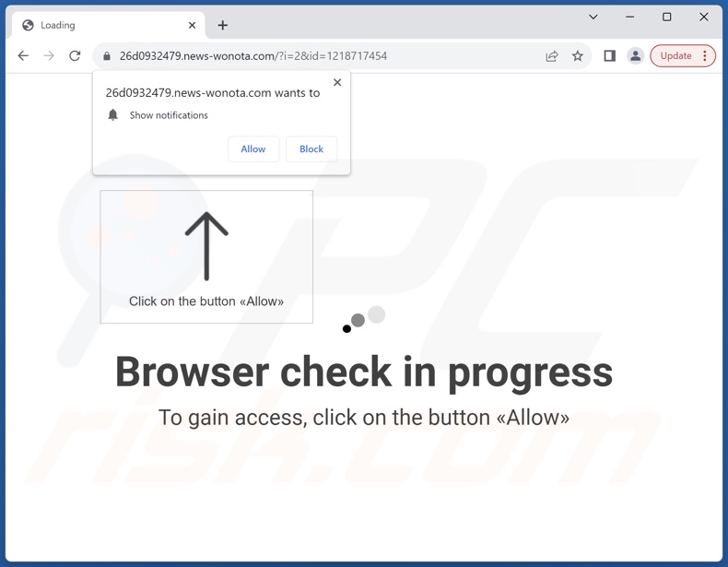Image resolution: width=728 pixels, height=567 pixels.
Task: Dismiss the notification permission popup
Action: [x=337, y=82]
